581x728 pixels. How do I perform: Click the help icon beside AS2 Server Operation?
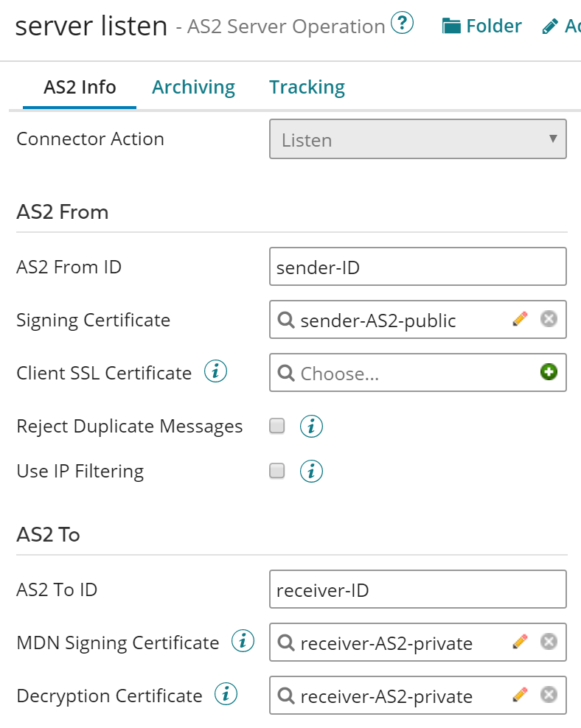coord(402,24)
